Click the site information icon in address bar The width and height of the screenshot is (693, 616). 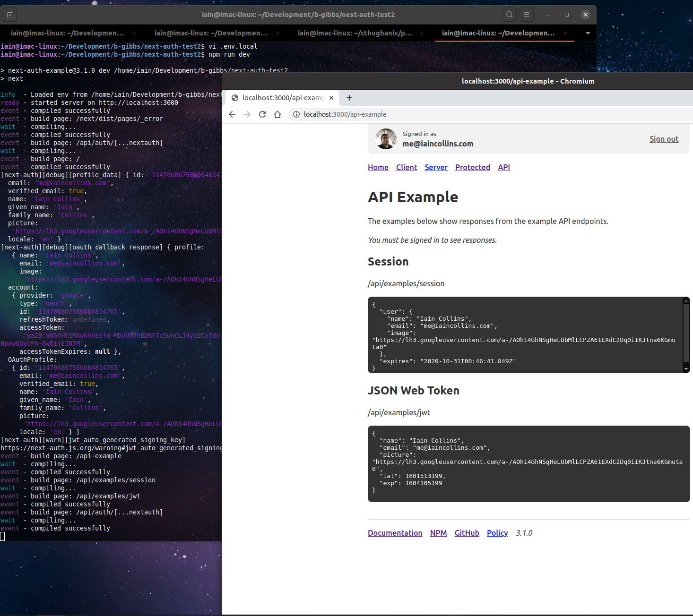(296, 114)
